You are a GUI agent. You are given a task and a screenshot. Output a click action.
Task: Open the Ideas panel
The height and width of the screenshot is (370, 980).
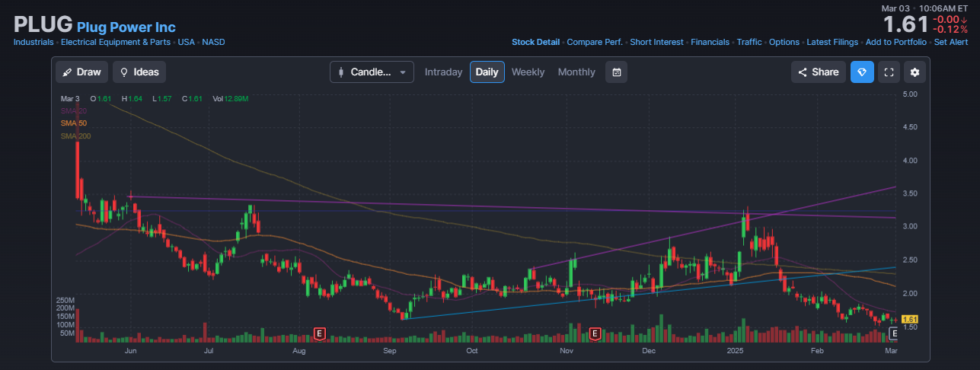pos(139,72)
